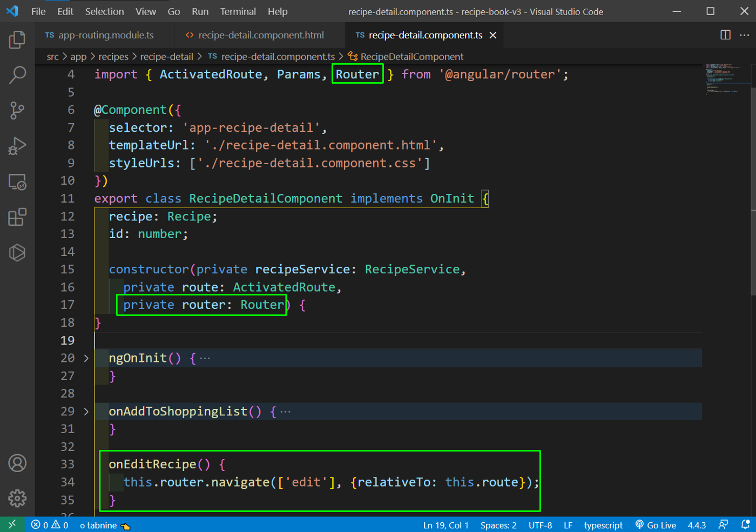Show errors and warnings count in status bar
Viewport: 756px width, 532px height.
tap(50, 525)
